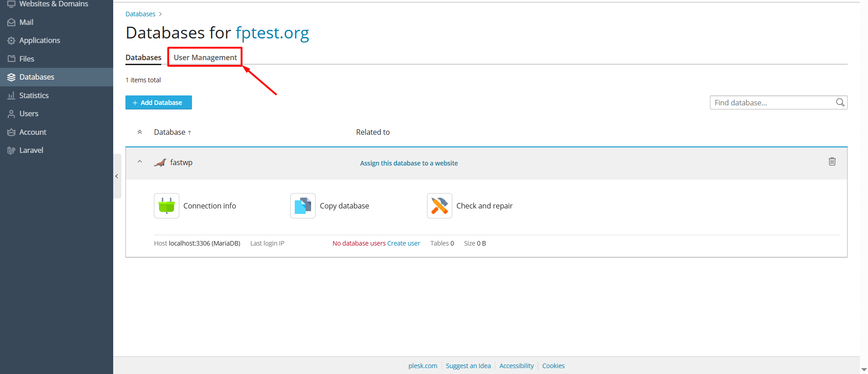Go to Statistics in the sidebar

[34, 95]
